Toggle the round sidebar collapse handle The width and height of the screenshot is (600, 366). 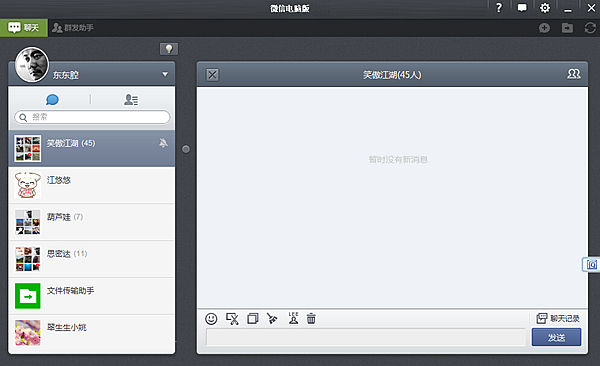pos(186,149)
